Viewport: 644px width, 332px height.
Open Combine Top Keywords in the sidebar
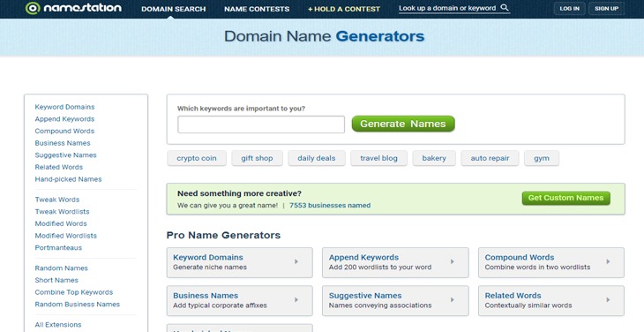coord(74,292)
